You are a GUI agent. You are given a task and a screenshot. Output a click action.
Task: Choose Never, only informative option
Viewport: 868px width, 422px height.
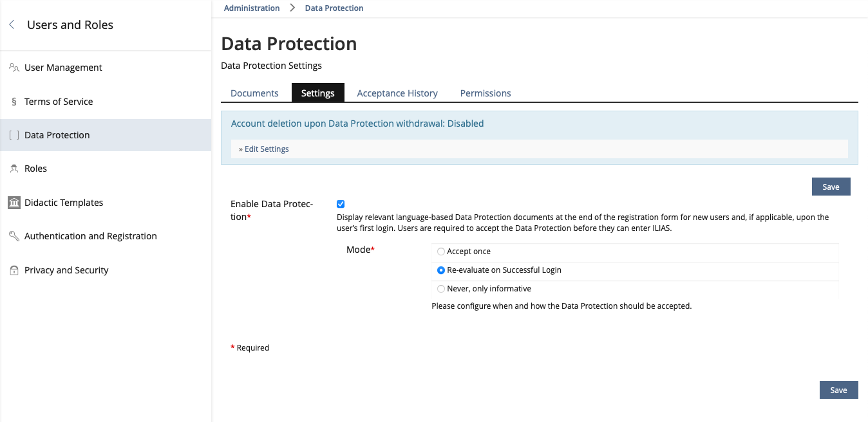click(x=441, y=289)
